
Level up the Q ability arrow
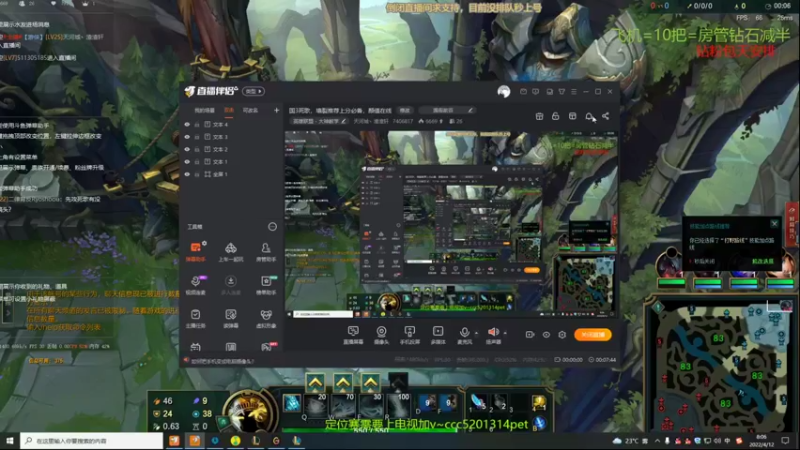(315, 382)
